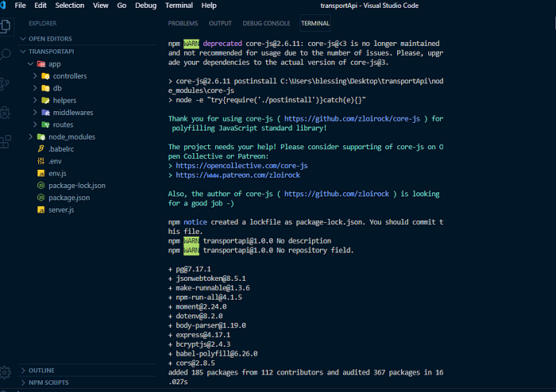556x392 pixels.
Task: Open the Explorer activity bar icon
Action: (x=5, y=26)
